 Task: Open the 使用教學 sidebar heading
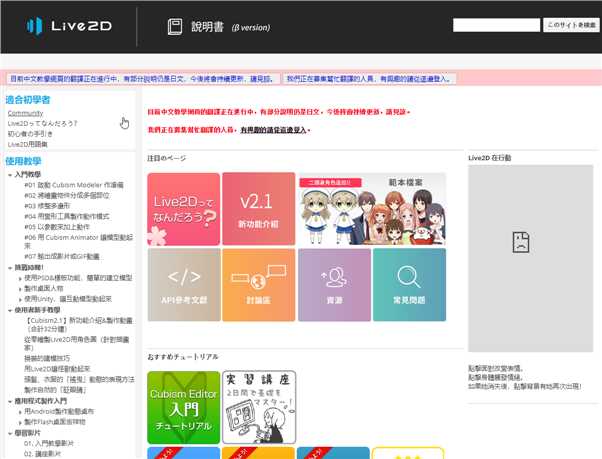point(23,162)
